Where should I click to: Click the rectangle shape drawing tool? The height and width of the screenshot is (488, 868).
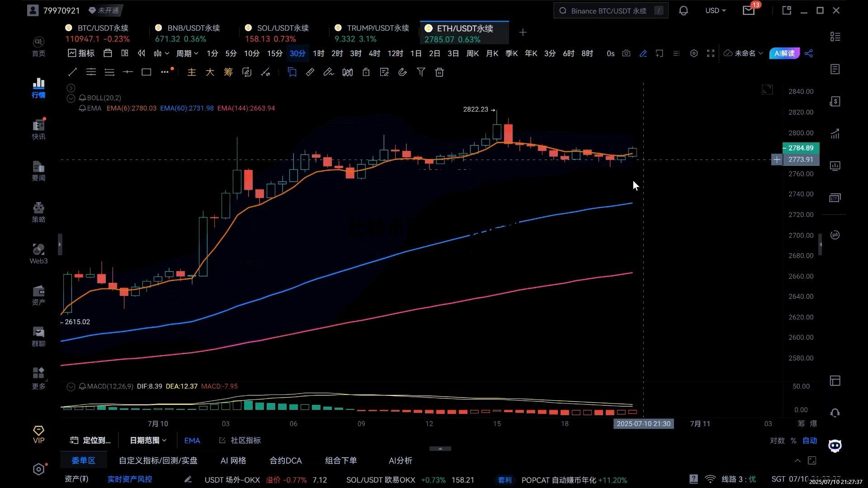146,72
